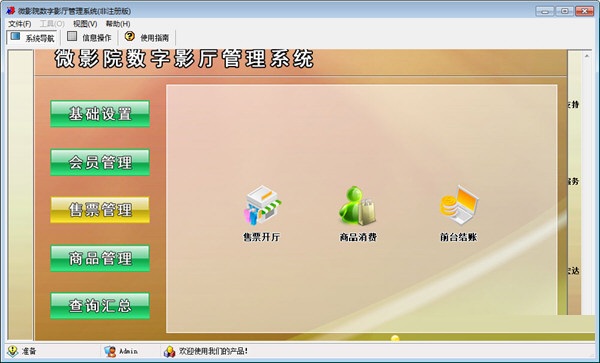Click the 信息操作 toolbar icon
The height and width of the screenshot is (363, 600).
(x=72, y=37)
